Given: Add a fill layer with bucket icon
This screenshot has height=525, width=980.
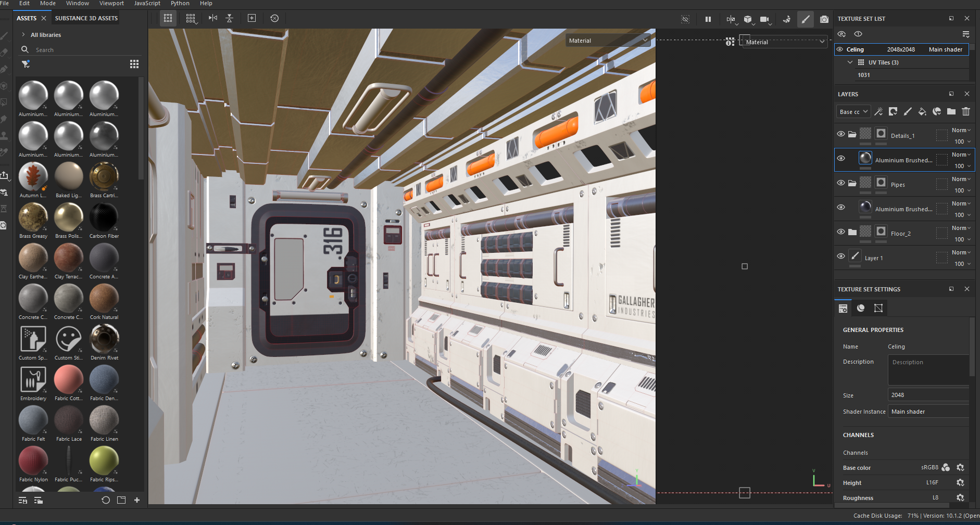Looking at the screenshot, I should click(x=922, y=111).
